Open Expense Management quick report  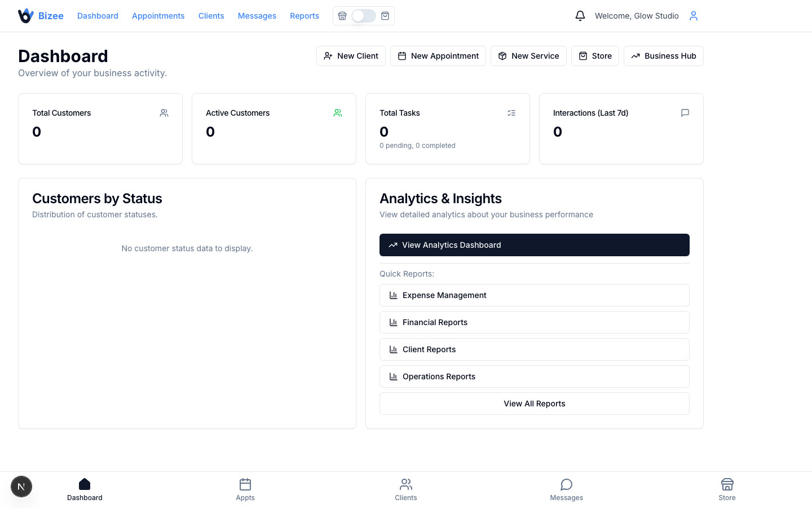coord(535,295)
